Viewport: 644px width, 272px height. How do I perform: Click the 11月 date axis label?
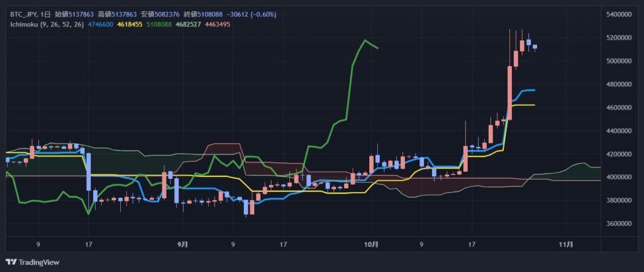(x=566, y=244)
